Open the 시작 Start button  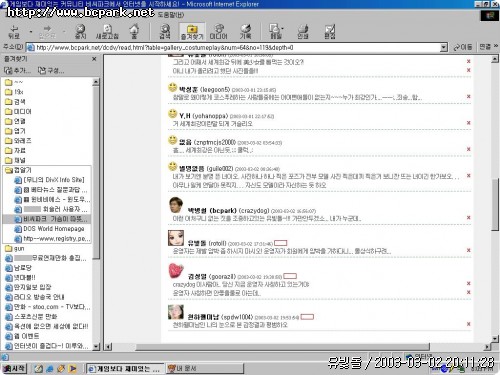pyautogui.click(x=14, y=368)
